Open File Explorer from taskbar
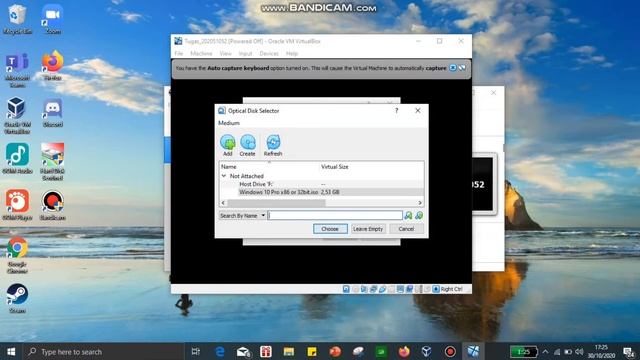The width and height of the screenshot is (640, 360). [x=289, y=351]
